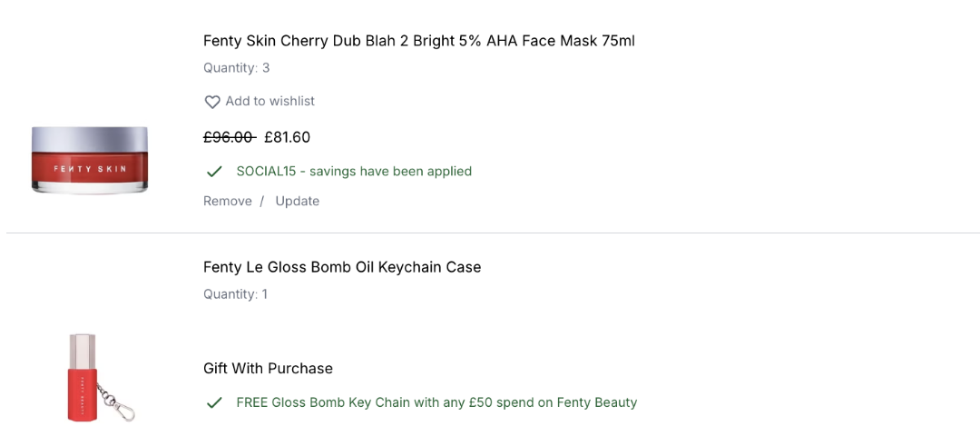980x436 pixels.
Task: Open the Fenty Skin face mask product image
Action: coord(90,160)
